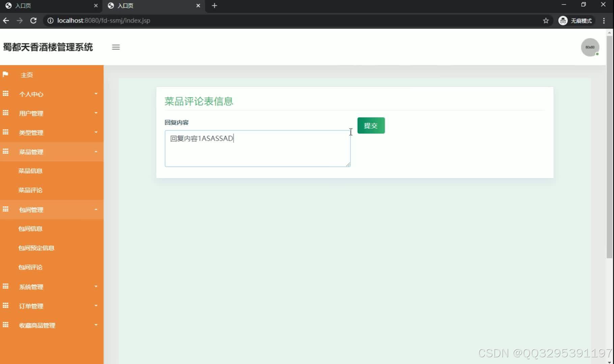
Task: Expand 订单管理 dropdown arrow
Action: tap(96, 306)
